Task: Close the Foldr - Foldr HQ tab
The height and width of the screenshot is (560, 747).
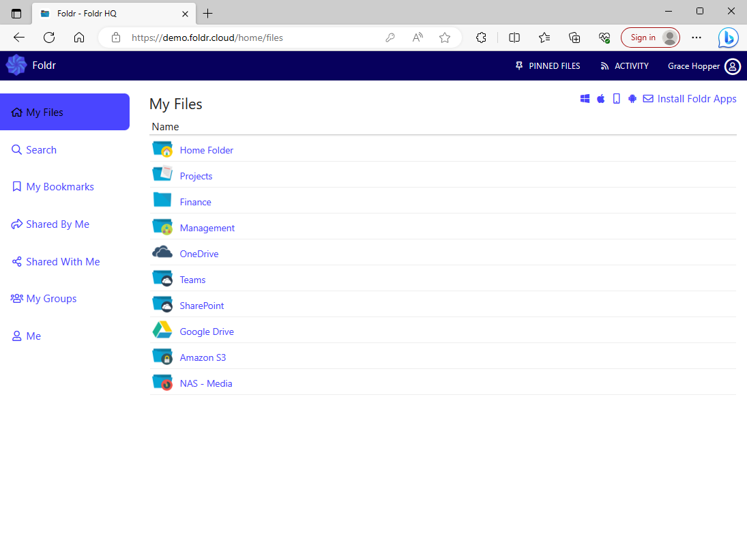Action: pos(186,14)
